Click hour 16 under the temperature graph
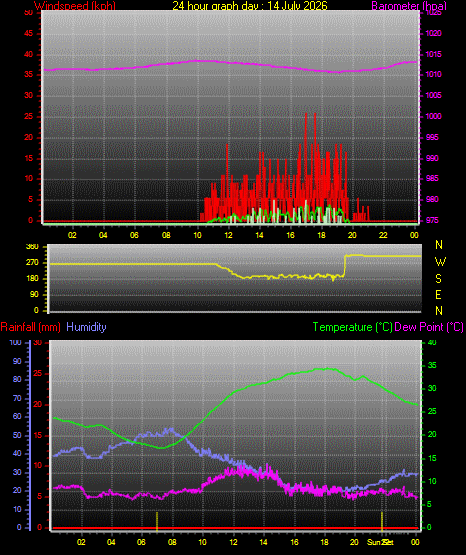Screen dimensions: 466x555 [x=294, y=542]
